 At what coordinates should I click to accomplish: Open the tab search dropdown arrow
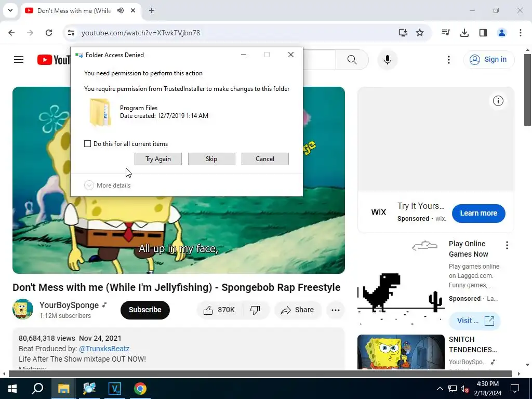(10, 10)
